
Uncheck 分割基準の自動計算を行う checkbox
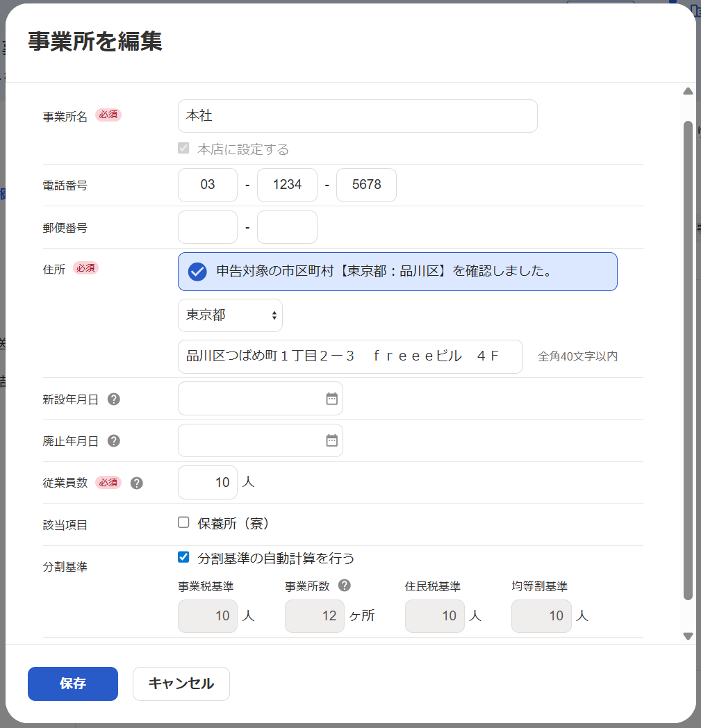(183, 557)
